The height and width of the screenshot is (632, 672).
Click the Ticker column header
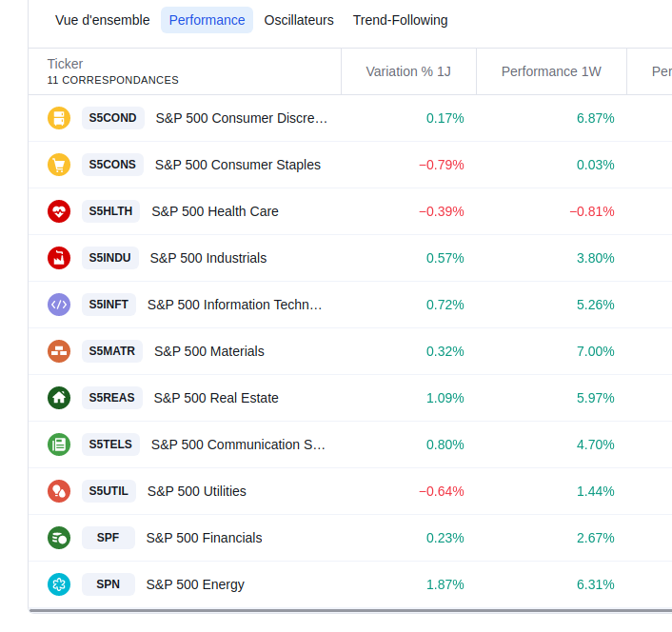coord(65,64)
